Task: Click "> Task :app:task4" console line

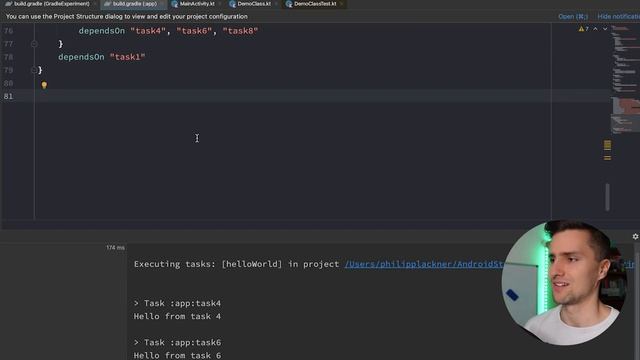Action: [x=177, y=303]
